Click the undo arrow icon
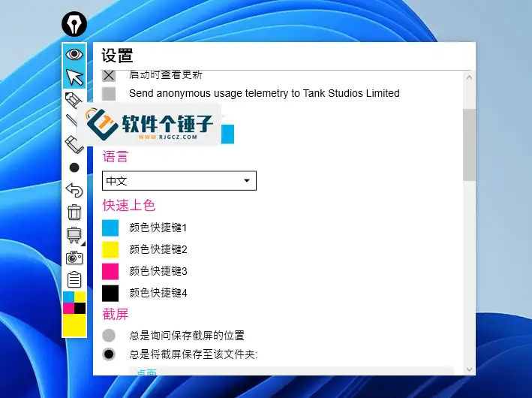Image resolution: width=532 pixels, height=398 pixels. point(74,190)
